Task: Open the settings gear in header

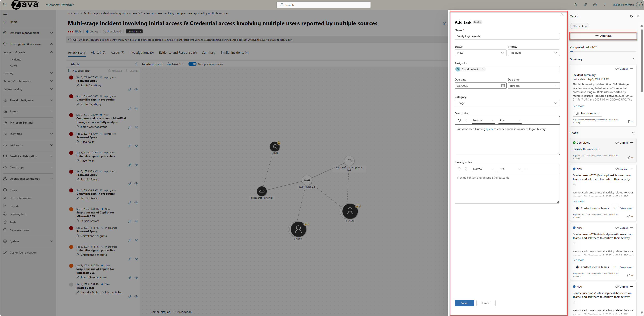Action: click(x=595, y=5)
